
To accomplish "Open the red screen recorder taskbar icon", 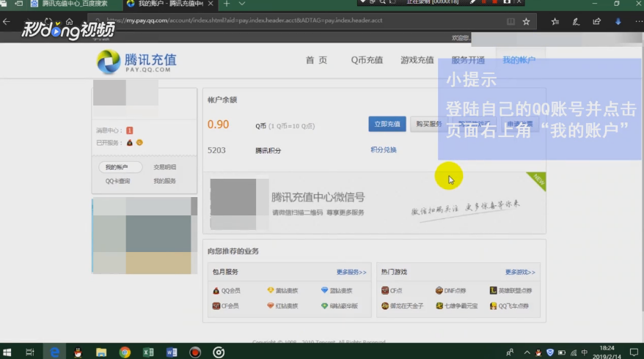I will point(195,352).
